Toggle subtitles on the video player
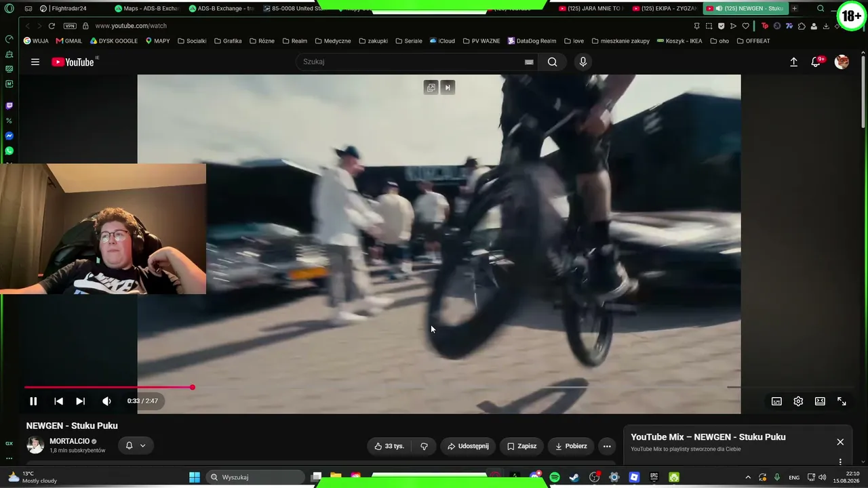This screenshot has height=488, width=868. (x=776, y=401)
